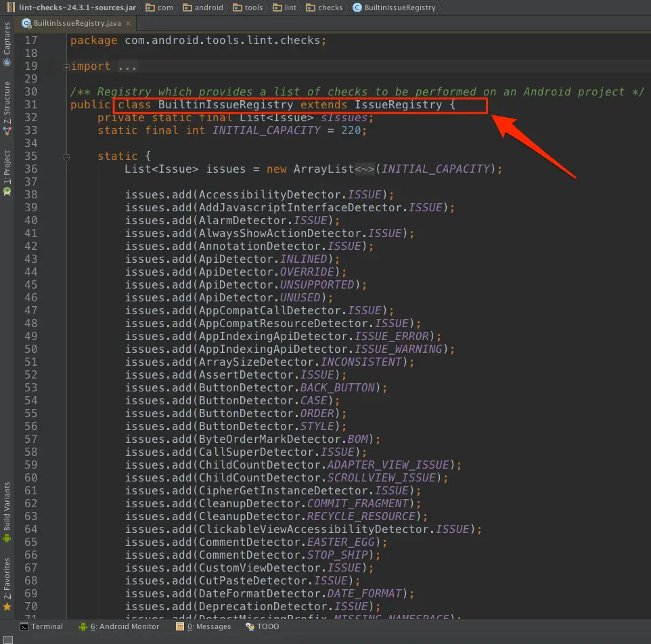Click 'ByteOrderMarkDetector' on line 57
This screenshot has height=644, width=651.
click(x=269, y=439)
